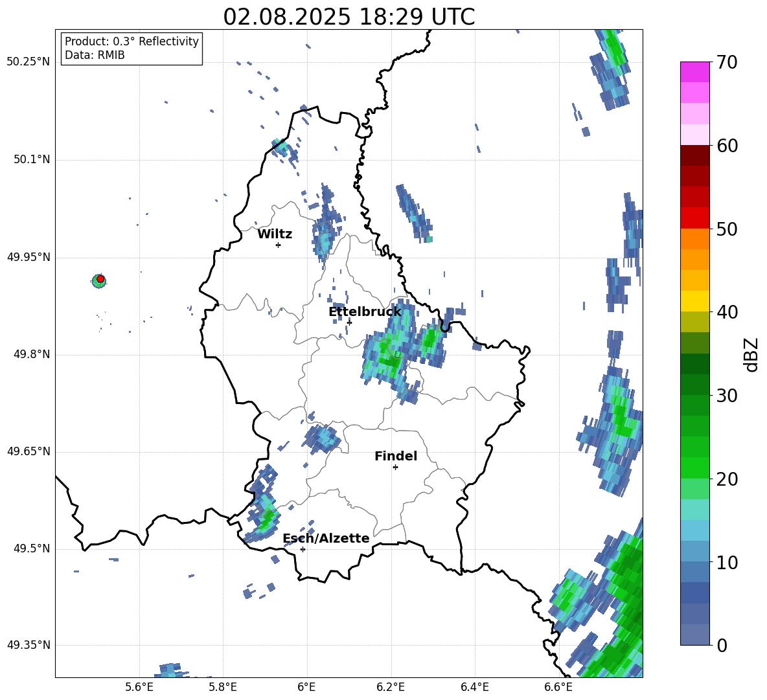
Task: Click the 40 tick on the colorbar
Action: tap(727, 312)
